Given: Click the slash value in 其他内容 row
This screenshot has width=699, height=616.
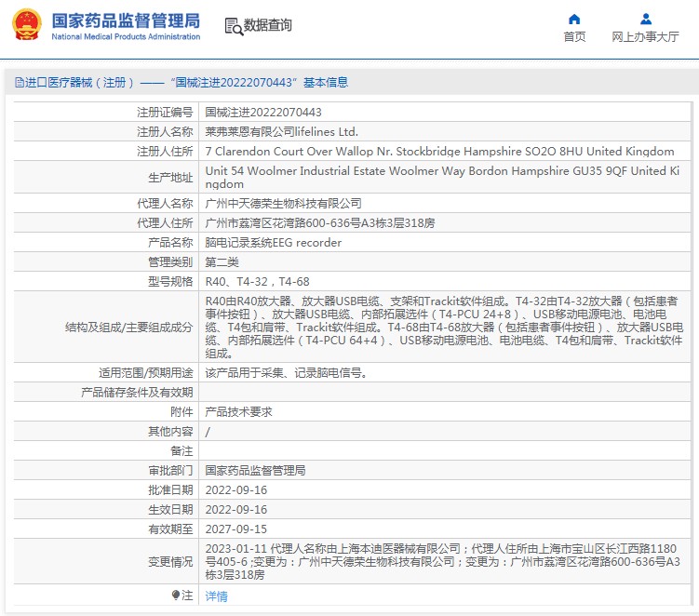Looking at the screenshot, I should [208, 432].
